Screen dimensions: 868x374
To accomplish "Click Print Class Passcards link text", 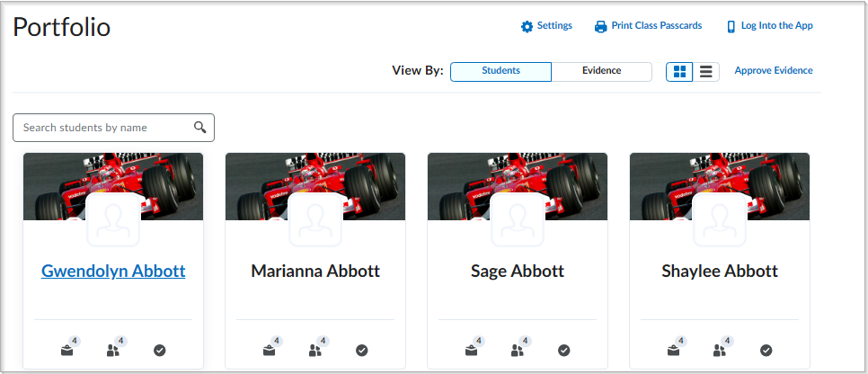I will click(657, 25).
